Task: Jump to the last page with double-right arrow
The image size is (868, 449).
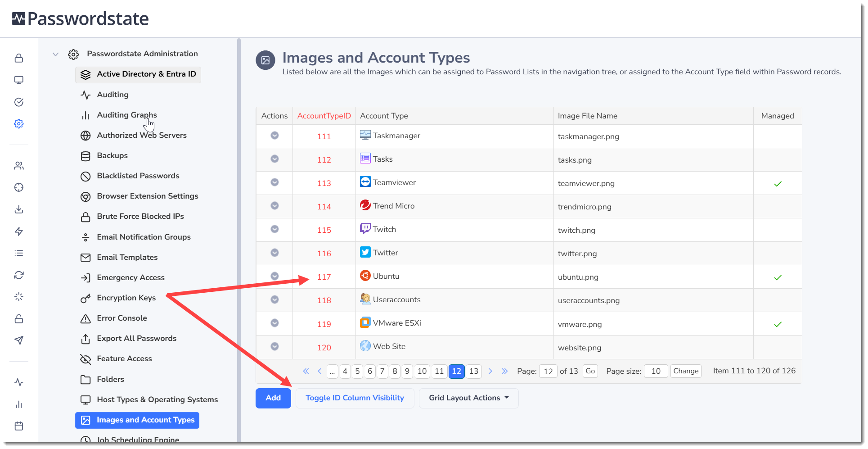Action: [x=504, y=371]
